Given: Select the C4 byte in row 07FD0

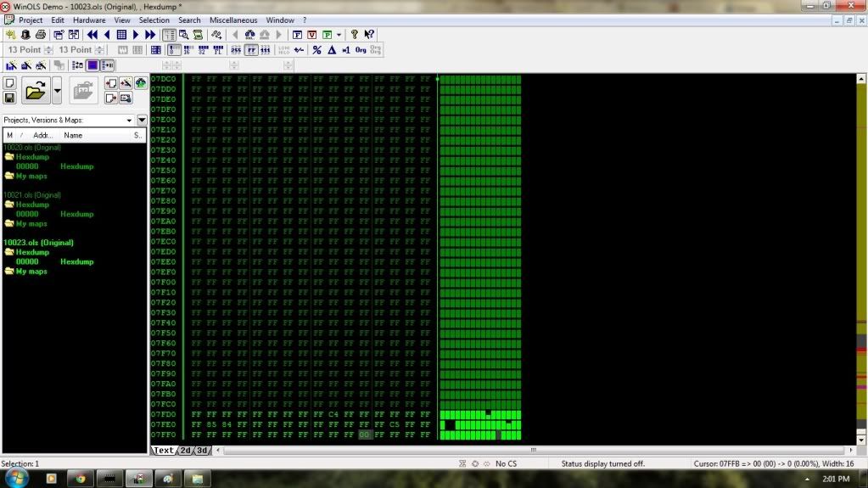Looking at the screenshot, I should pyautogui.click(x=333, y=414).
